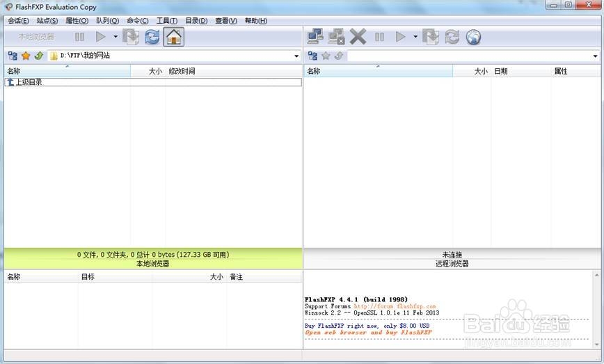The width and height of the screenshot is (604, 364).
Task: Click the remote up-directory arrow icon
Action: pos(339,56)
